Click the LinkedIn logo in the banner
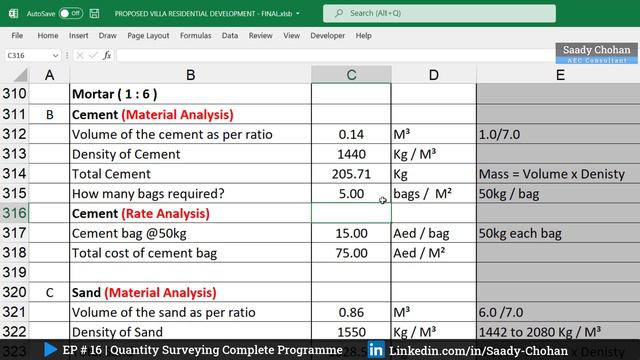Screen dimensions: 640x360 pyautogui.click(x=376, y=350)
